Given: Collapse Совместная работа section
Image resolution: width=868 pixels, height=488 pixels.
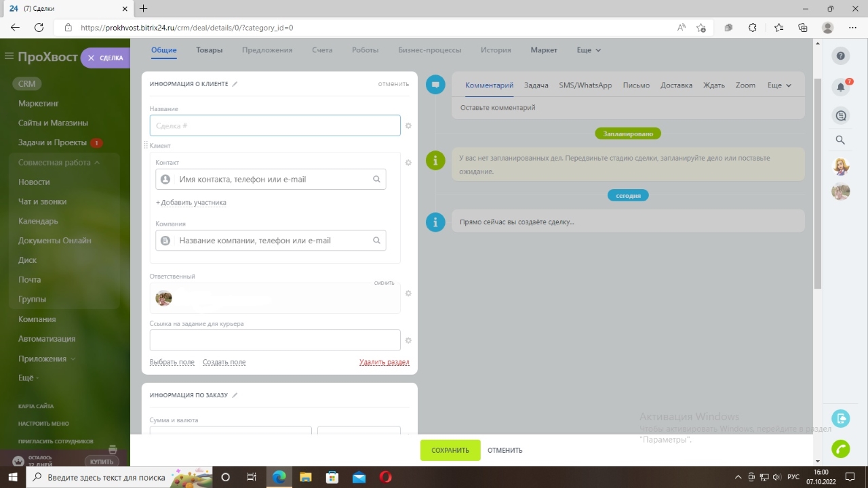Looking at the screenshot, I should [x=59, y=163].
